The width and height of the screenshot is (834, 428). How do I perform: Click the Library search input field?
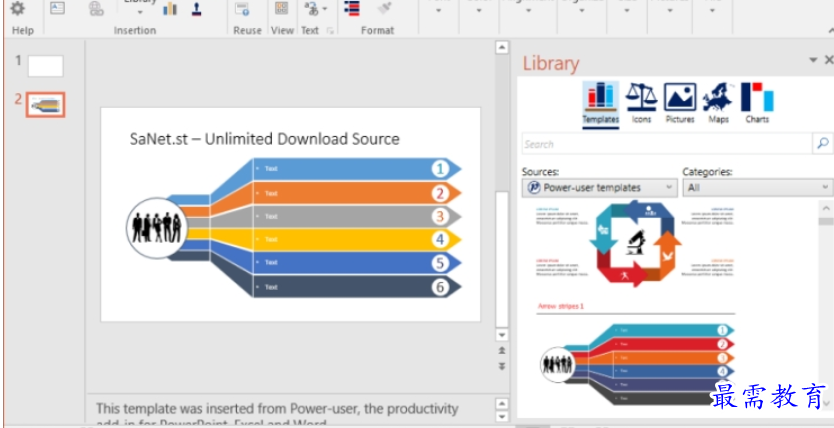(667, 144)
